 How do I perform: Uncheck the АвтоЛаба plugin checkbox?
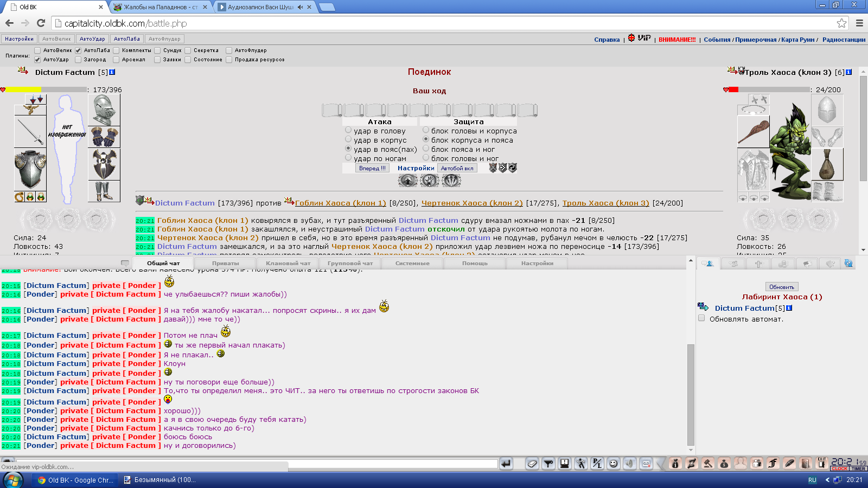(x=78, y=50)
